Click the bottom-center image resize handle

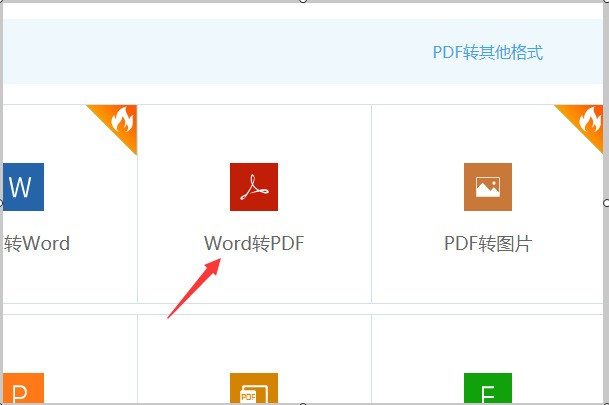coord(304,402)
